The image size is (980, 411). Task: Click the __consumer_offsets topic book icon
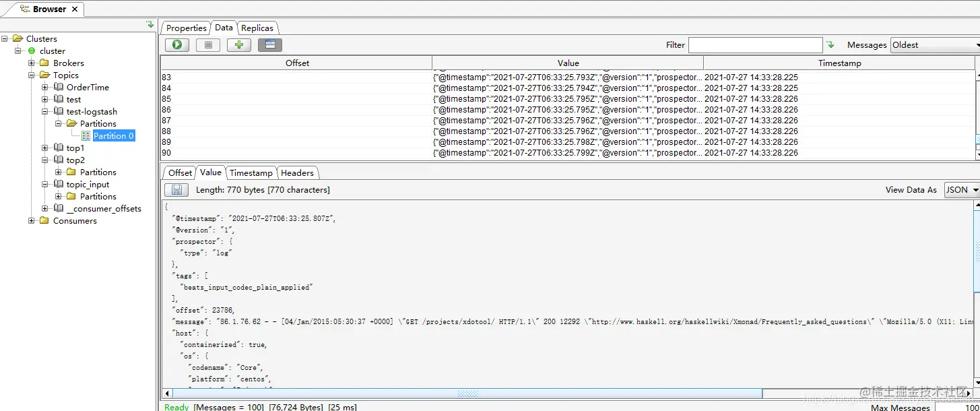pyautogui.click(x=59, y=208)
